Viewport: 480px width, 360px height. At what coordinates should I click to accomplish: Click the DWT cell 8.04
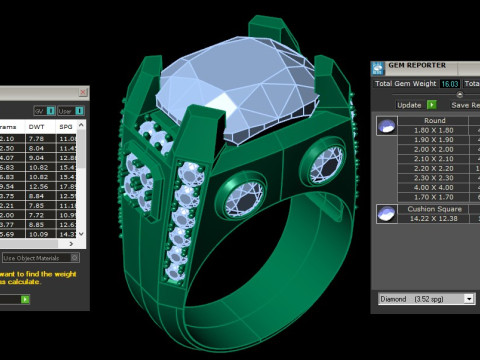tap(40, 148)
